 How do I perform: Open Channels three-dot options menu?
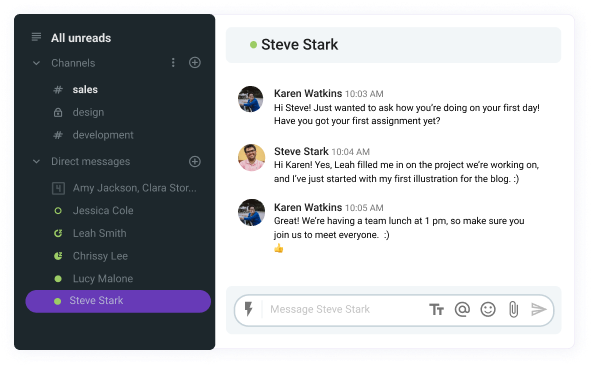pyautogui.click(x=173, y=63)
